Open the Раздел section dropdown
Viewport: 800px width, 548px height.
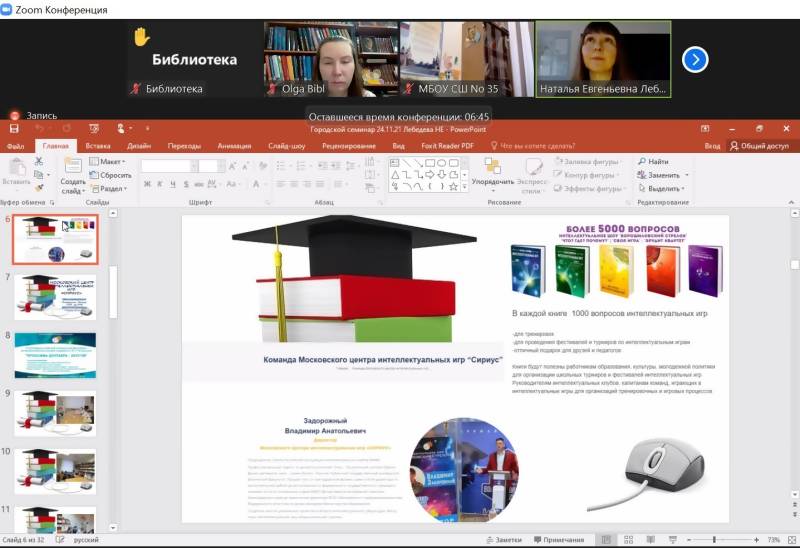coord(112,188)
